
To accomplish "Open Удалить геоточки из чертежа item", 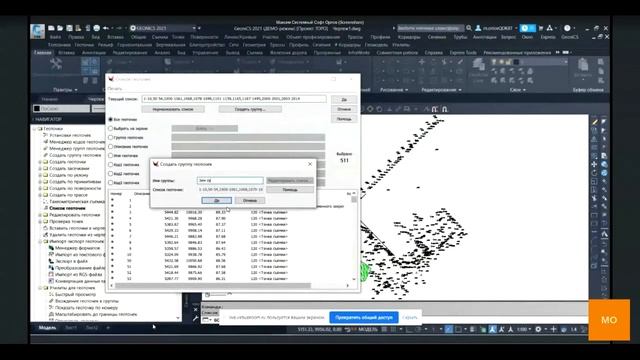I will [73, 235].
